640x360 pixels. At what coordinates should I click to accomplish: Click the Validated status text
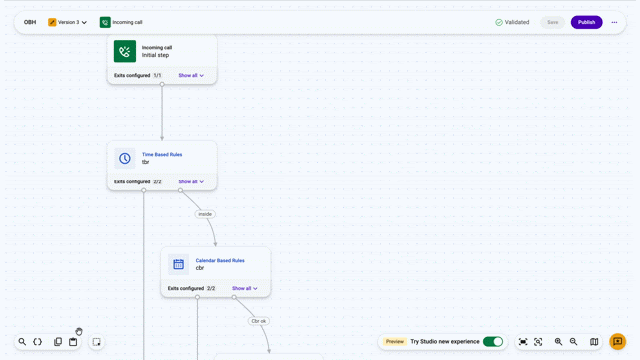point(517,22)
